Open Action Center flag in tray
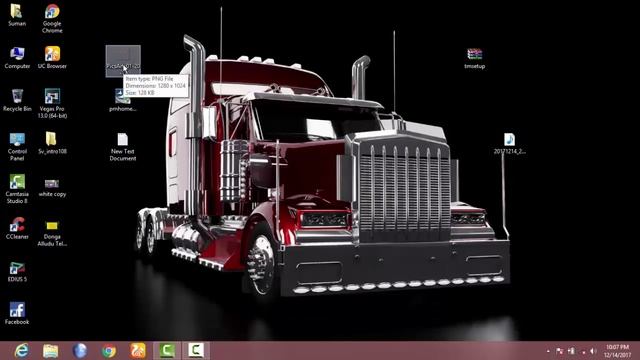 [559, 351]
